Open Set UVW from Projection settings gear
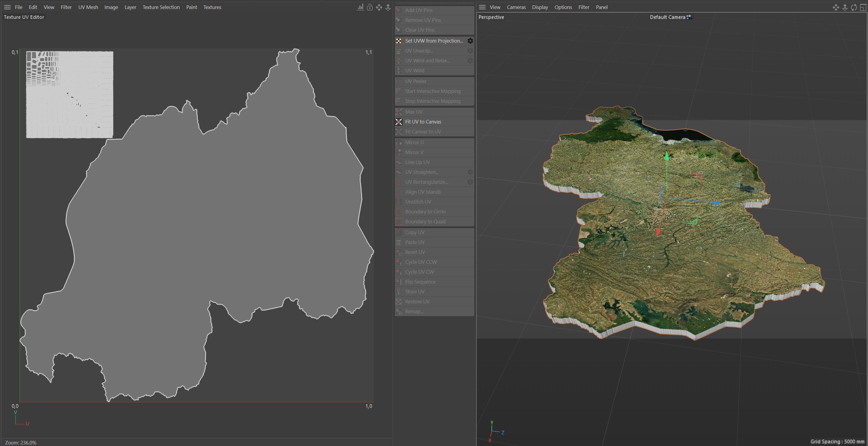Image resolution: width=868 pixels, height=446 pixels. (470, 41)
